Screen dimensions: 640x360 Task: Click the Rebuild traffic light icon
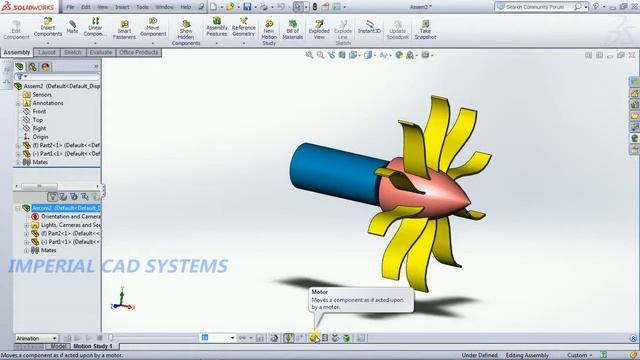point(315,7)
